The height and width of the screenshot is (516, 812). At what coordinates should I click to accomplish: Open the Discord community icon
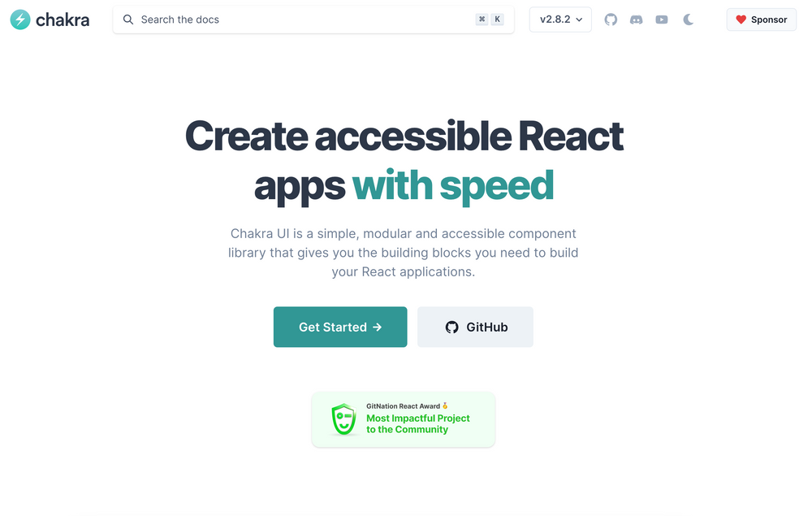(637, 20)
